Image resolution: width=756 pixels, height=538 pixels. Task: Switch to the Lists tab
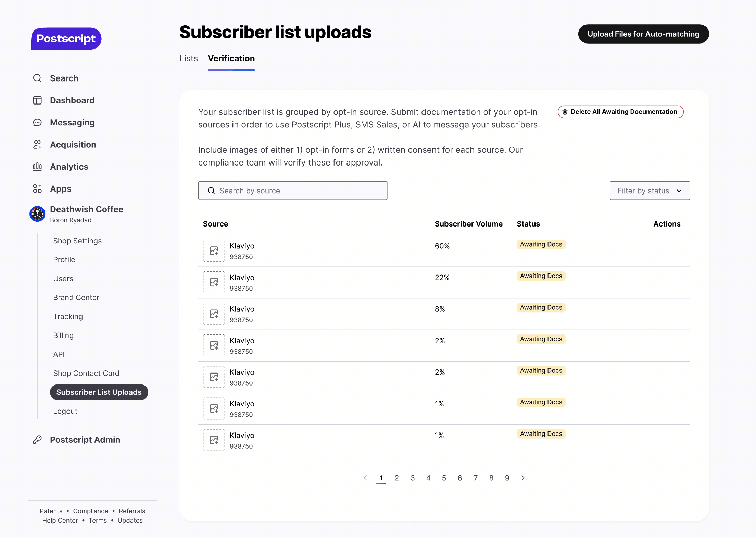click(x=189, y=59)
